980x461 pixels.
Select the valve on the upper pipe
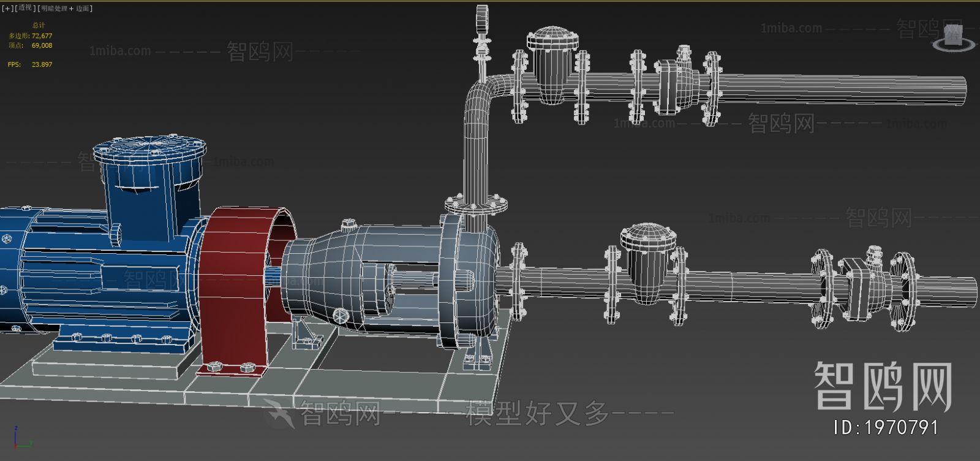(x=677, y=86)
